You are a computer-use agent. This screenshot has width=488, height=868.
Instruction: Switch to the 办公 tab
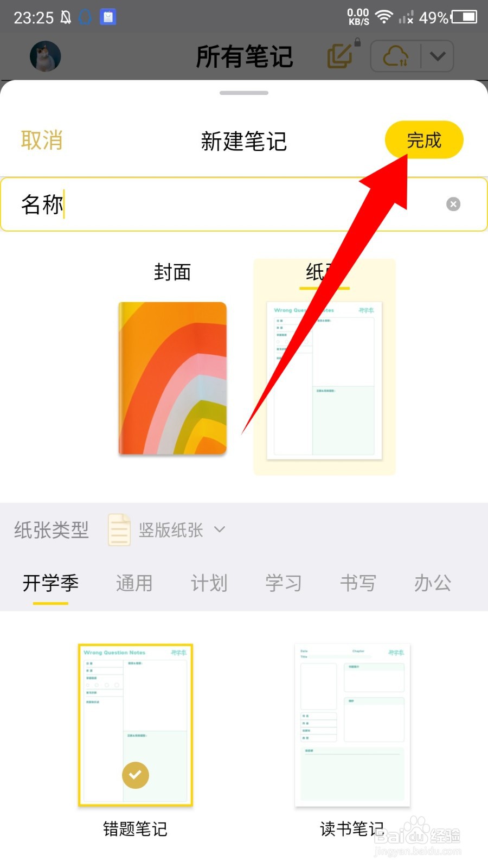coord(433,583)
